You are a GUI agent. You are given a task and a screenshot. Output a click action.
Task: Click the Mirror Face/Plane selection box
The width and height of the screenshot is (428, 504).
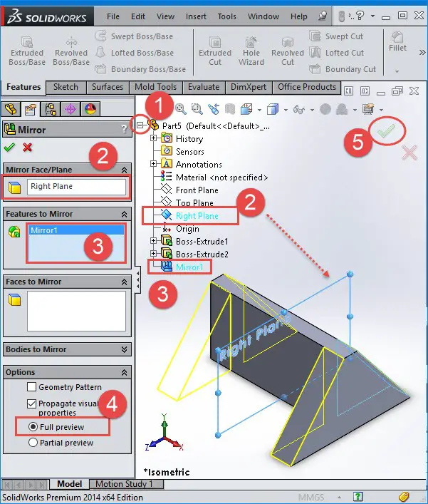point(76,187)
